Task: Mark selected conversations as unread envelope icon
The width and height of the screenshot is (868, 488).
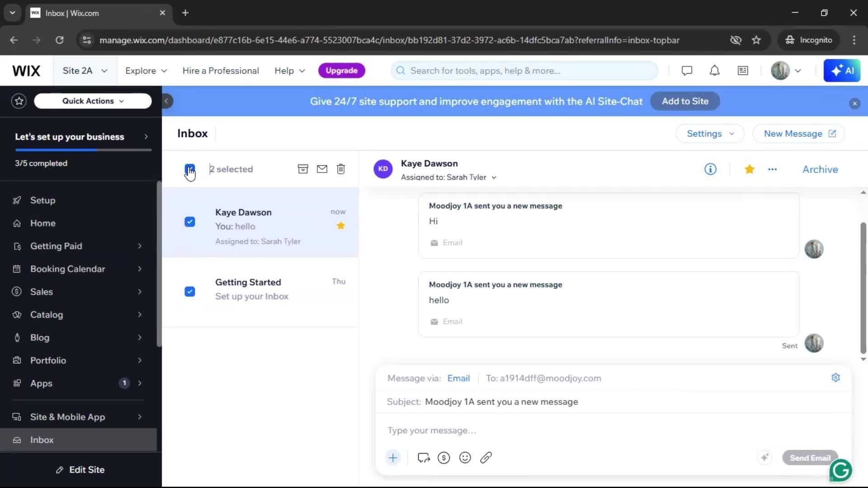Action: tap(322, 169)
